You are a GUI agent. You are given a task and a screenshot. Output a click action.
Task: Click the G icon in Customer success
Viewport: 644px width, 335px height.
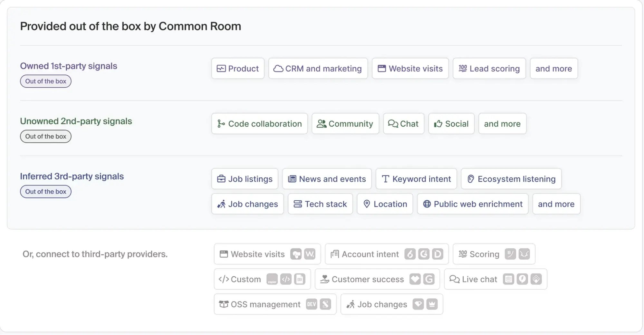point(429,279)
